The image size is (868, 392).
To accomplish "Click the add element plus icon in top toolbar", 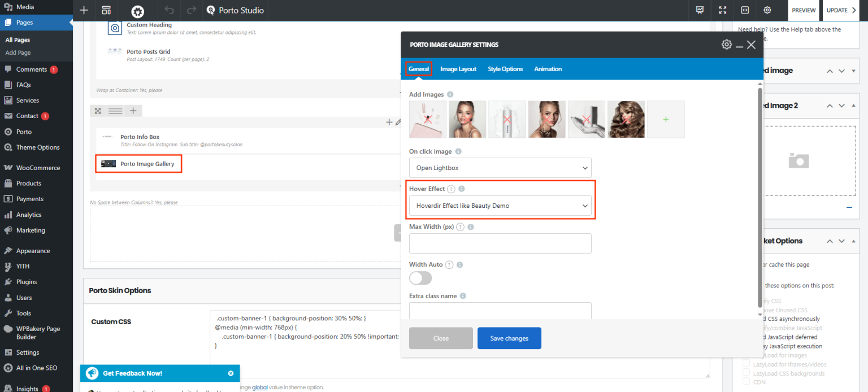I will pos(84,10).
